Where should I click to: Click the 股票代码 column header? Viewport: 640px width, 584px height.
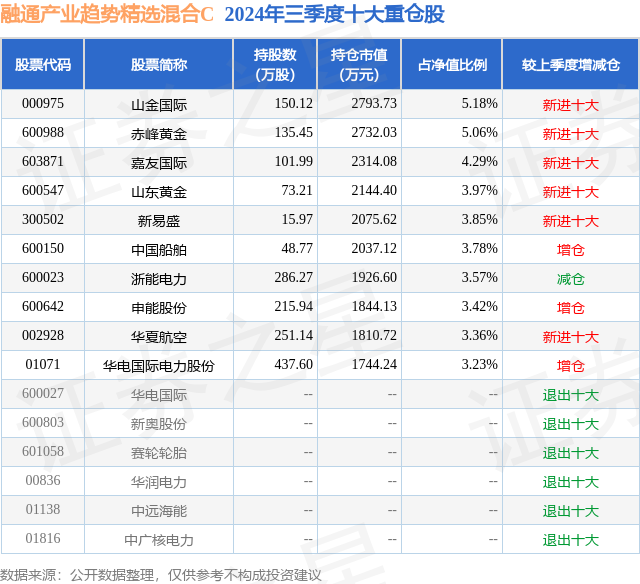pos(43,65)
